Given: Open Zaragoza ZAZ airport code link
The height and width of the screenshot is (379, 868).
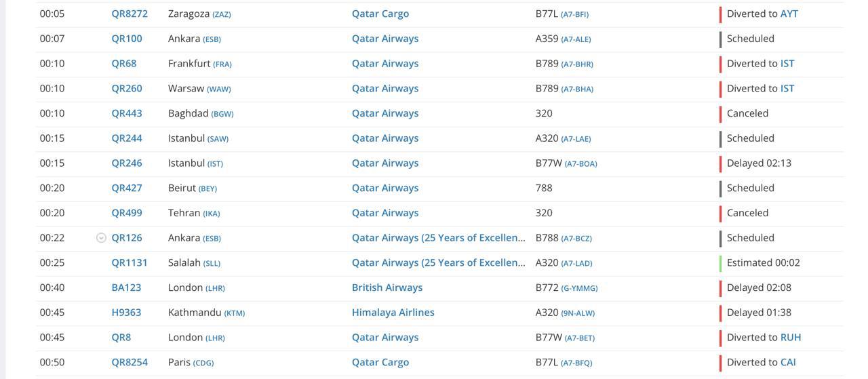Looking at the screenshot, I should pos(222,14).
